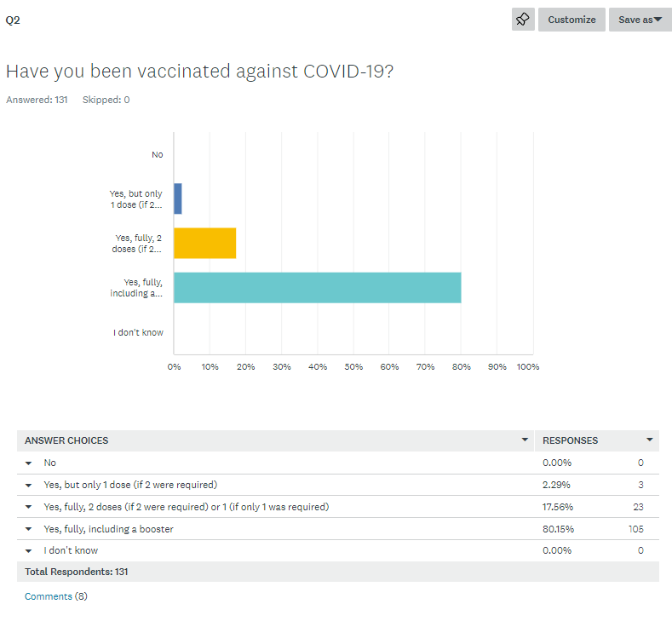Sort by Answer Choices column arrow
The width and height of the screenshot is (672, 627).
click(525, 440)
